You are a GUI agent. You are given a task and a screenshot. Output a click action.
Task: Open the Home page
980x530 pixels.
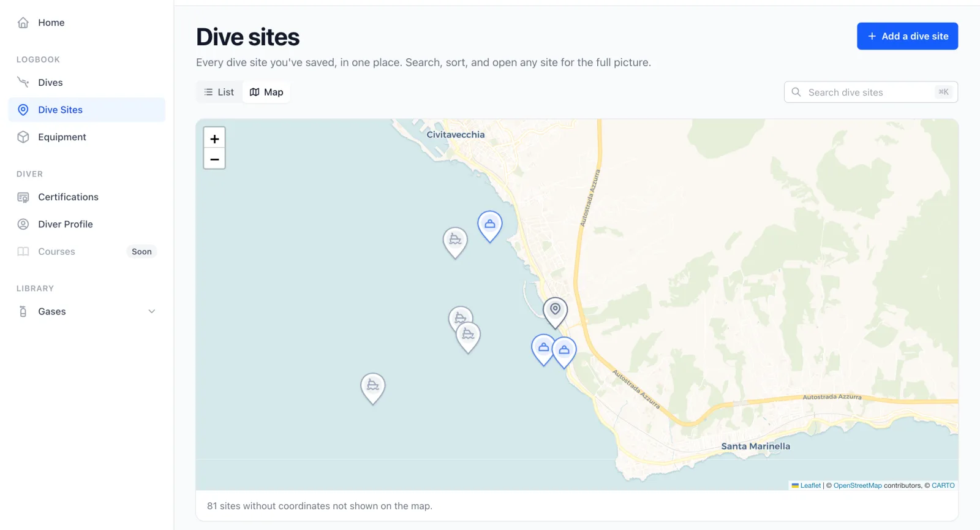[87, 23]
